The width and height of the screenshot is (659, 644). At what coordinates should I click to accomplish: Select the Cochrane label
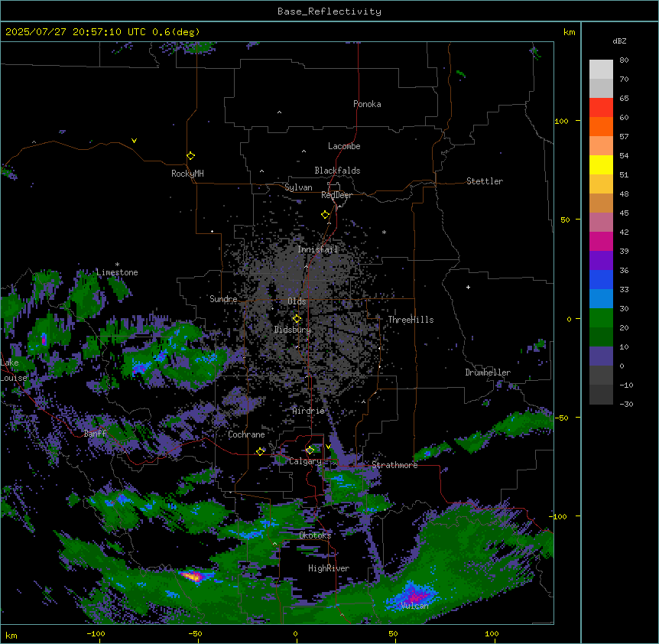(x=246, y=434)
